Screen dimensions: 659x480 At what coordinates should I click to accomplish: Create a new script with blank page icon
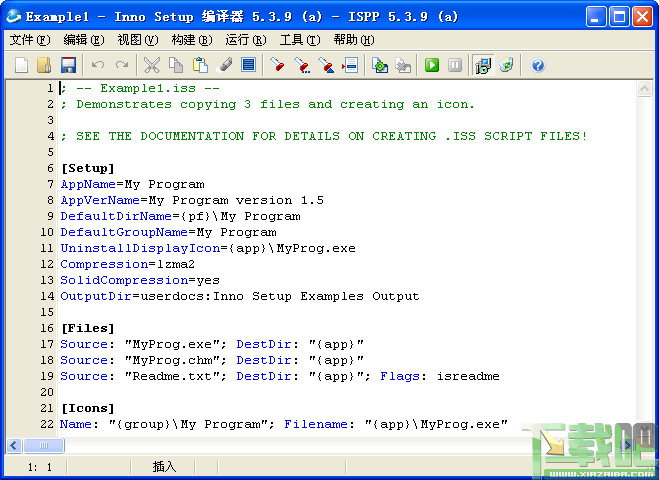(21, 65)
